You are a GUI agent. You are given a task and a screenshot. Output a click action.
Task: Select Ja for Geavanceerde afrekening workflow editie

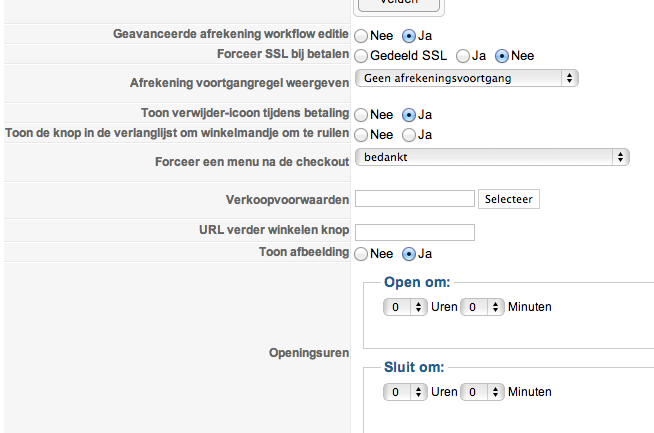tap(408, 35)
